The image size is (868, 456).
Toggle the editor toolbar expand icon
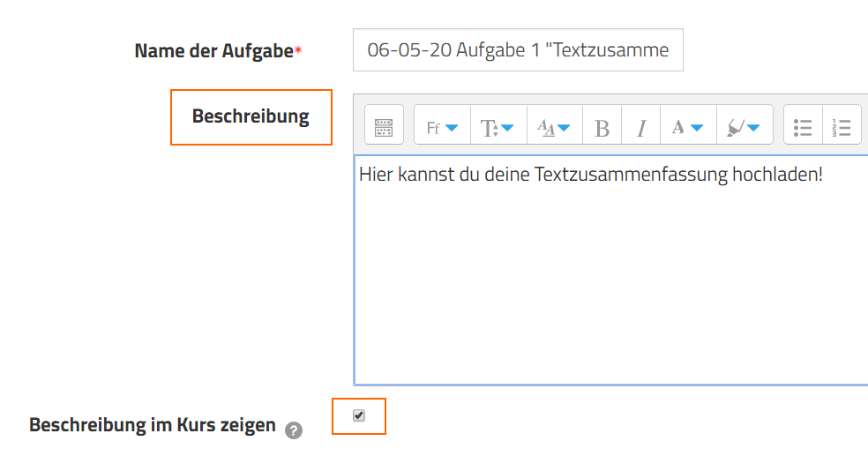coord(384,128)
